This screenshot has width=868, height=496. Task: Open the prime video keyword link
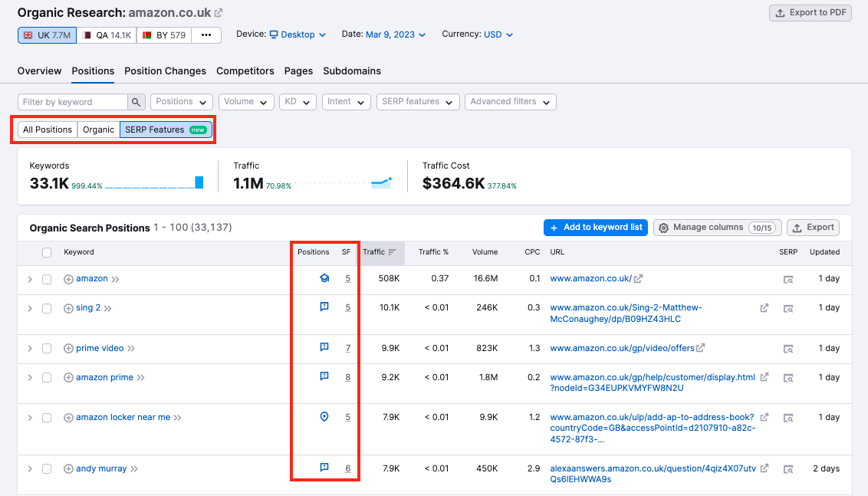pyautogui.click(x=100, y=348)
